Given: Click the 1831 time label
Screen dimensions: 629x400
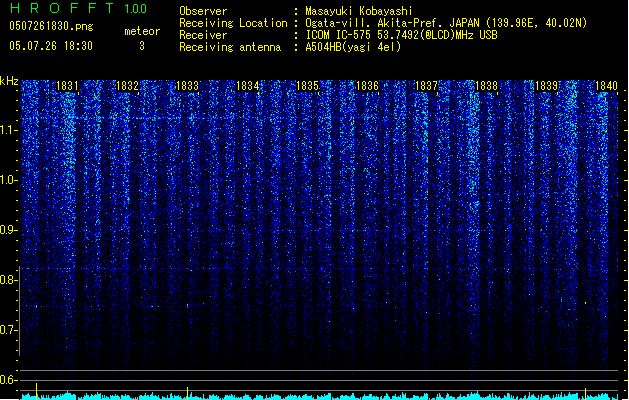Looking at the screenshot, I should coord(67,85).
